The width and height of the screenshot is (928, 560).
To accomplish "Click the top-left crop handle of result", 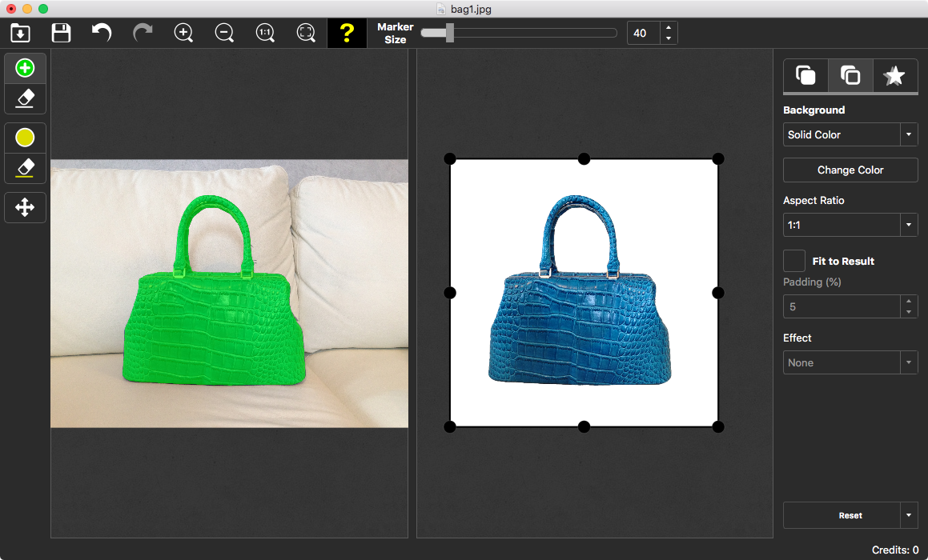I will click(x=450, y=158).
